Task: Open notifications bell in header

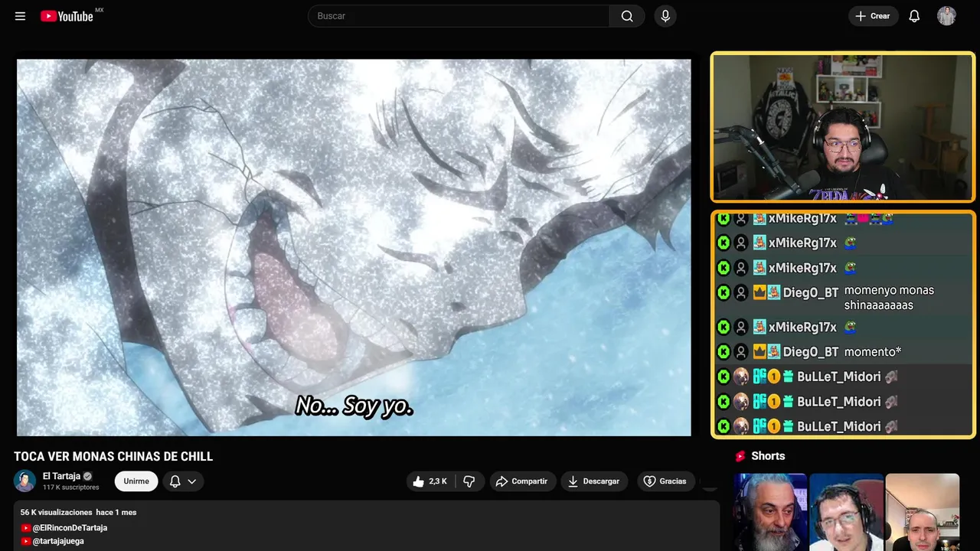Action: click(914, 16)
